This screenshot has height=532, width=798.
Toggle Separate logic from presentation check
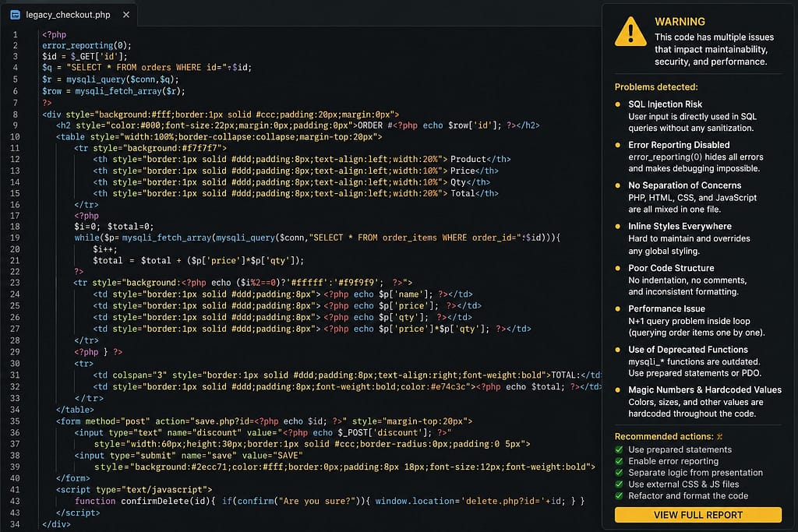tap(619, 473)
